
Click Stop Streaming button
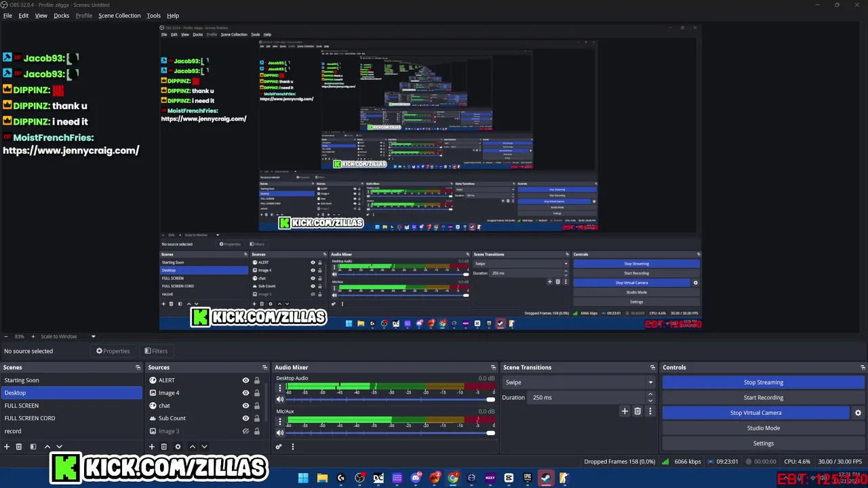point(763,382)
